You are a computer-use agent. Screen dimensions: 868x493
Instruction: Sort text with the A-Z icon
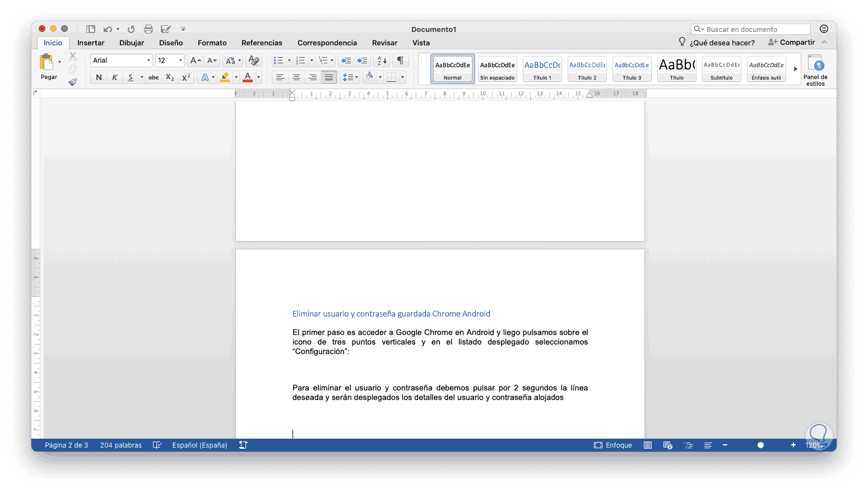pos(382,61)
